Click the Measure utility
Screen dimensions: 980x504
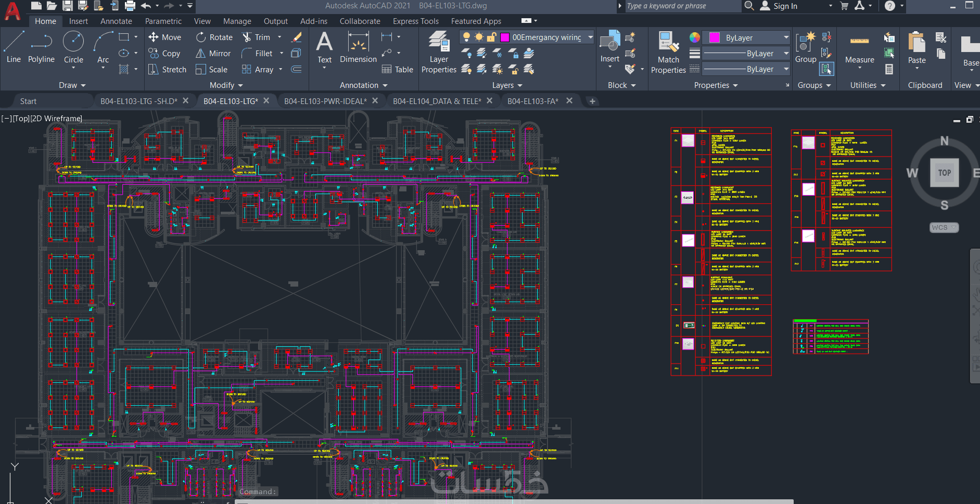tap(860, 48)
